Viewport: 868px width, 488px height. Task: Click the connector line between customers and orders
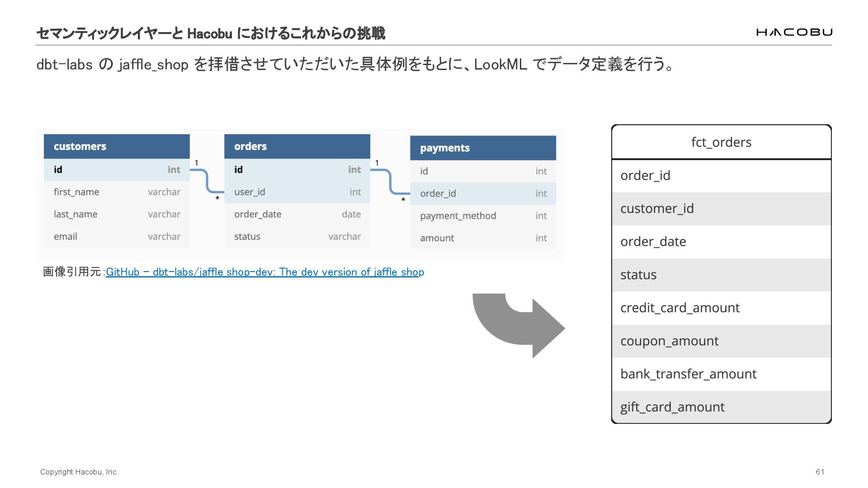point(207,181)
